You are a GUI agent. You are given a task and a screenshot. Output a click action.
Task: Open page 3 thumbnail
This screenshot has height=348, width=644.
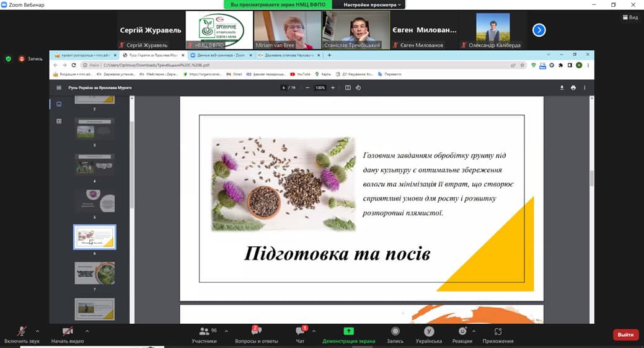(x=95, y=129)
